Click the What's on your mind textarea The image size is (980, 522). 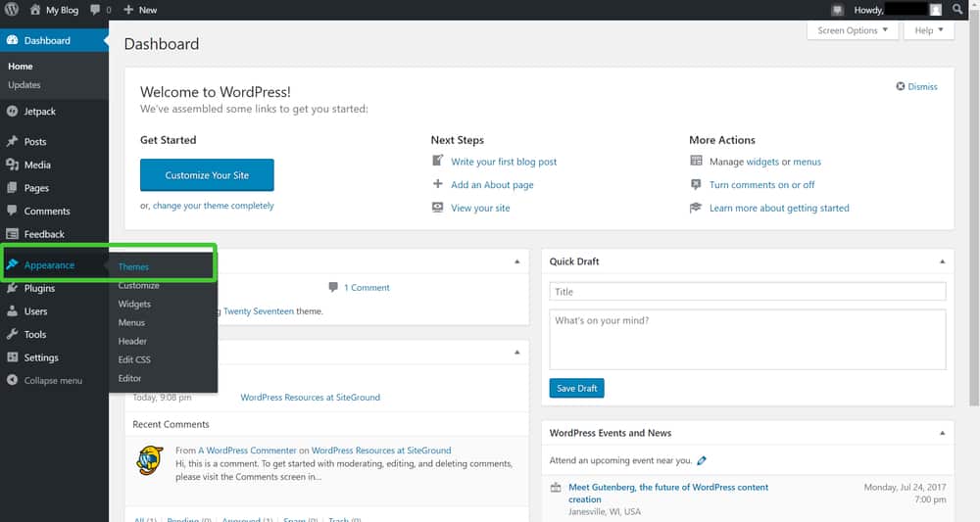tap(748, 340)
